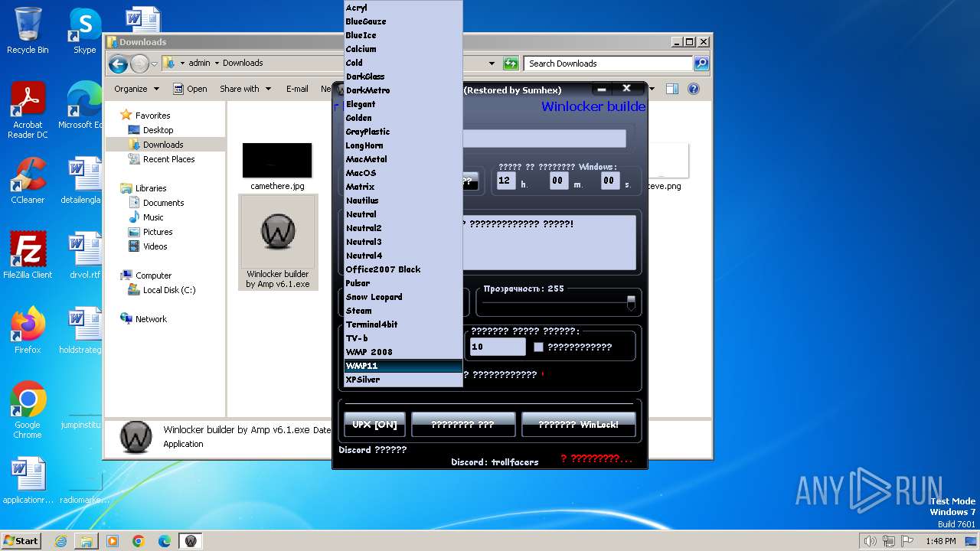980x551 pixels.
Task: Choose the XPSilver skin
Action: point(403,380)
